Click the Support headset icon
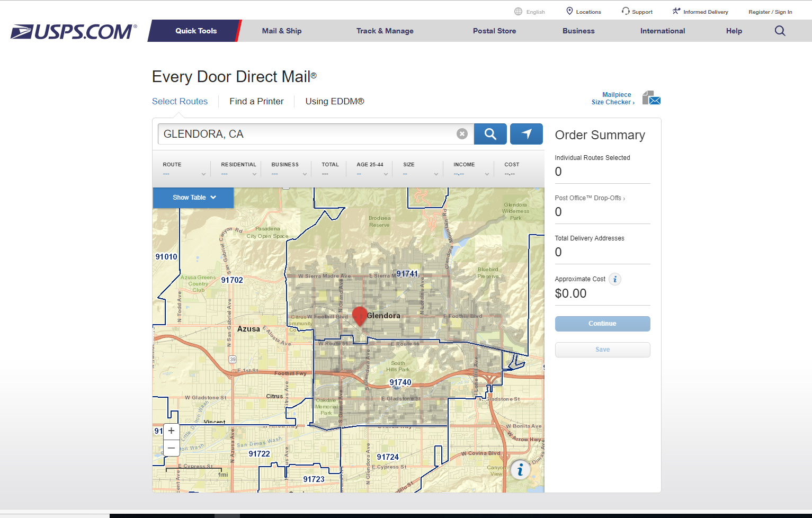The width and height of the screenshot is (812, 518). click(626, 11)
